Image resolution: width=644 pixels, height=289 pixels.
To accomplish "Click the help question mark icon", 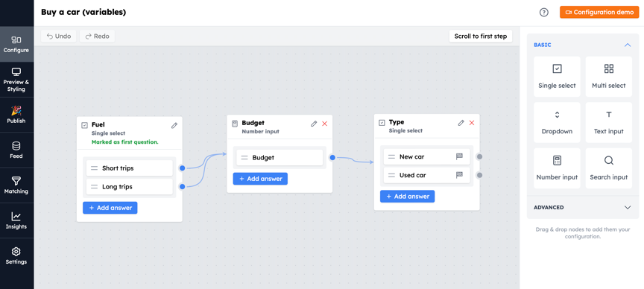I will (544, 13).
